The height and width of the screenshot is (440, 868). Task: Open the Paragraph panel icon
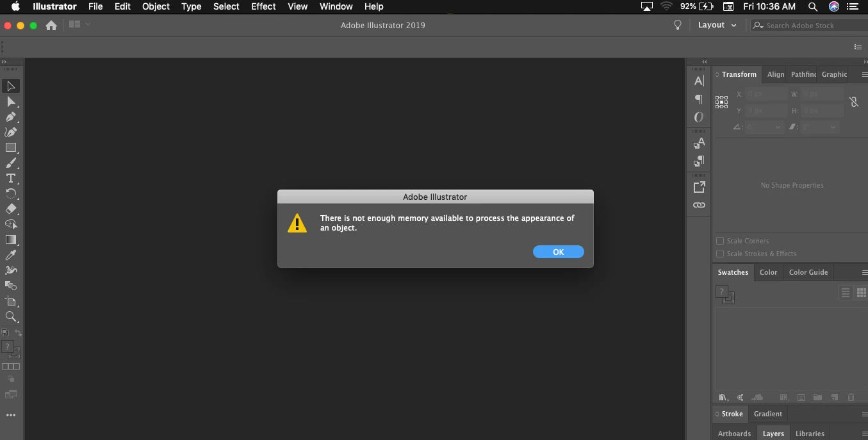click(x=699, y=99)
